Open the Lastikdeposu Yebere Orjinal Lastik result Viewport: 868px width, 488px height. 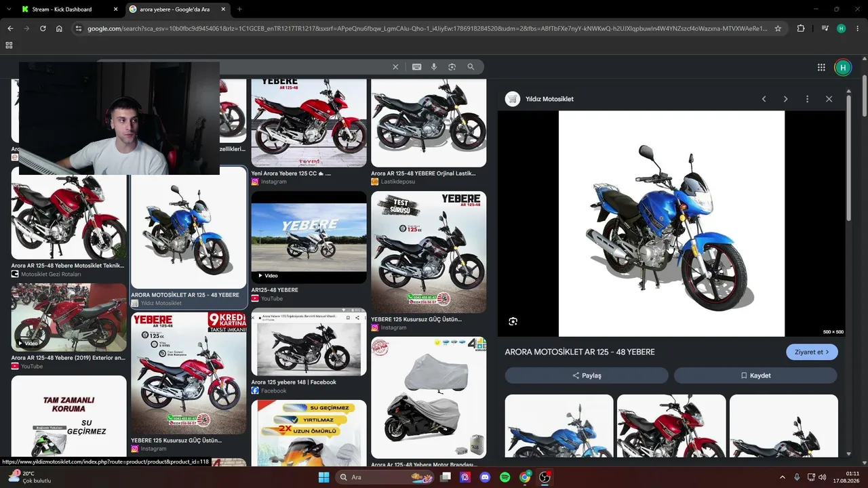click(429, 132)
